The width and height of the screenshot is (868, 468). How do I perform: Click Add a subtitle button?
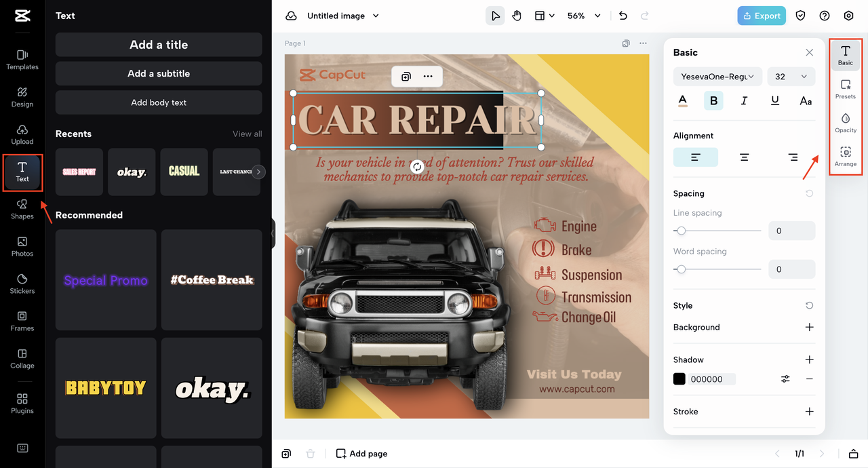(x=159, y=73)
